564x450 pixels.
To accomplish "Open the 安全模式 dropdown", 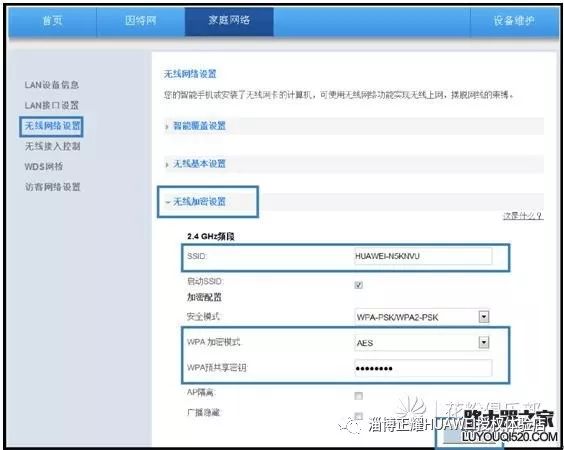I will (422, 317).
